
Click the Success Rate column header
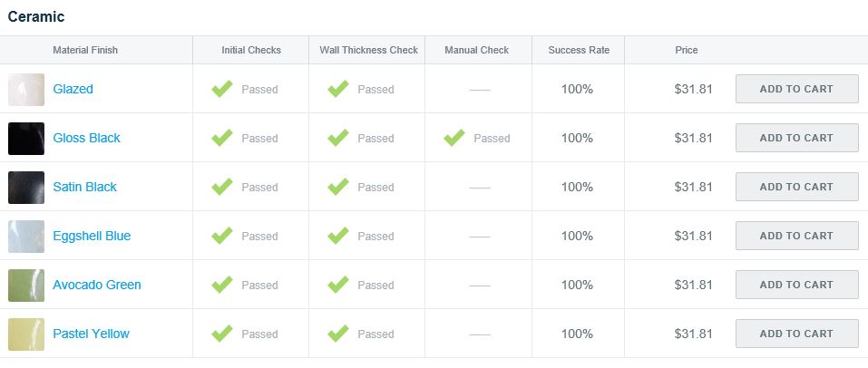(x=579, y=50)
